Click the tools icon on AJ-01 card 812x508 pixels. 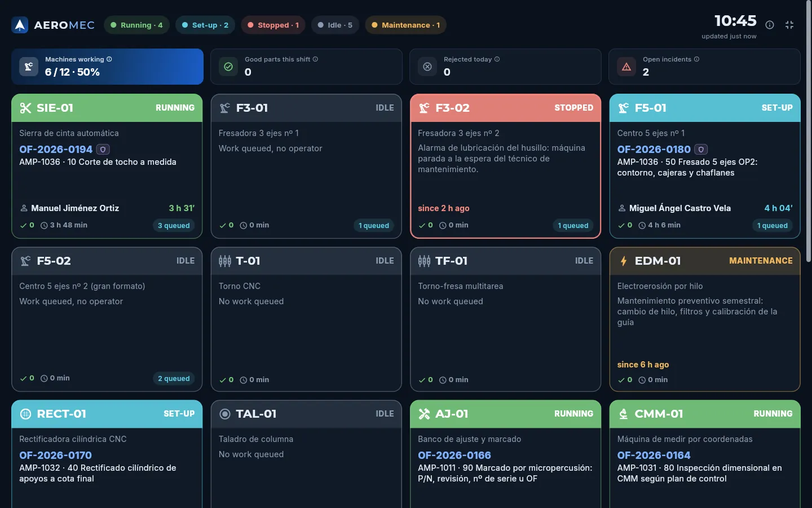pyautogui.click(x=424, y=414)
